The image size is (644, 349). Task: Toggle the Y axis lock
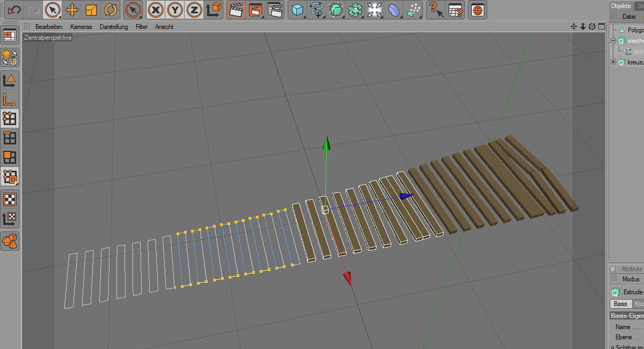click(x=175, y=10)
